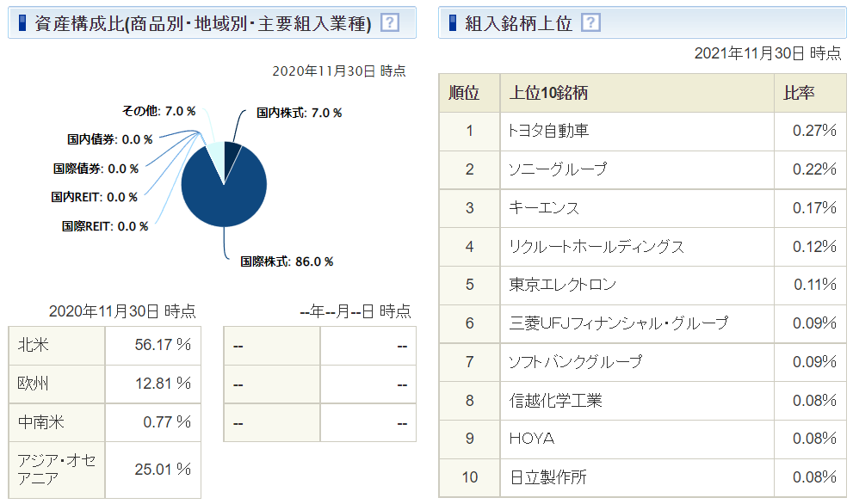Click the 国際株式: 86.0% pie label
Viewport: 853px width, 504px height.
287,261
